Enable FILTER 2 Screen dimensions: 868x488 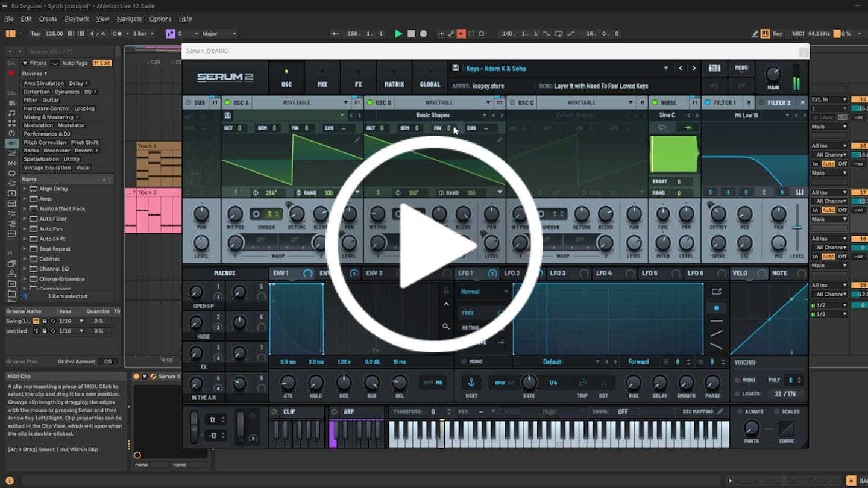click(761, 103)
